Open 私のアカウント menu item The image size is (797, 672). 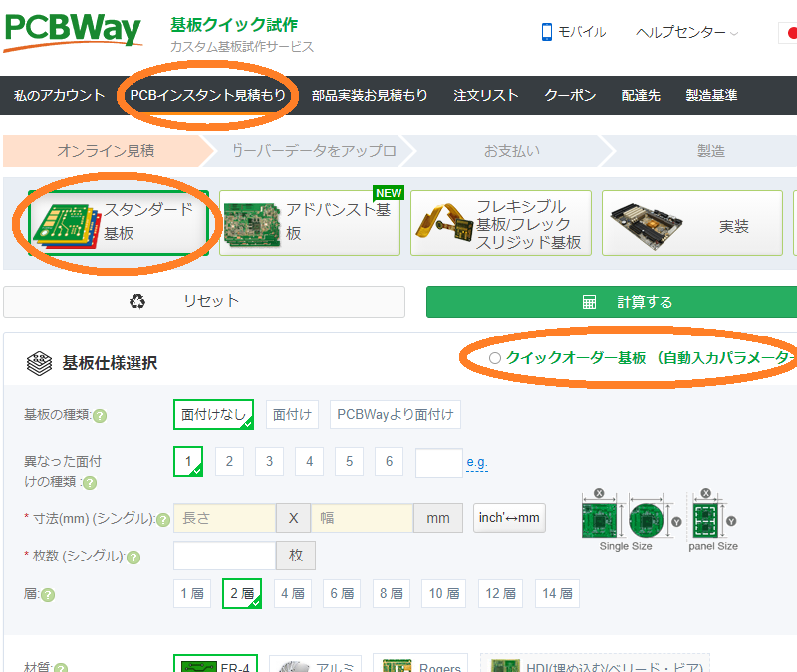coord(59,95)
